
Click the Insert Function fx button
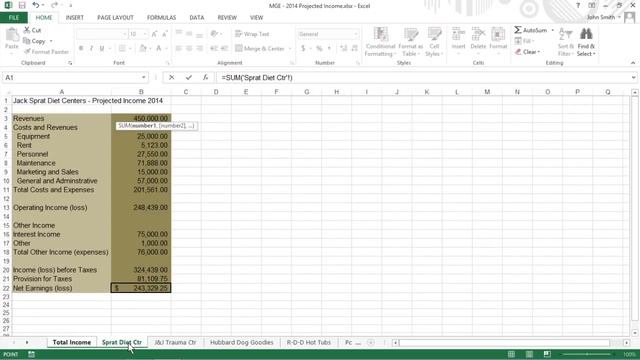tap(205, 78)
